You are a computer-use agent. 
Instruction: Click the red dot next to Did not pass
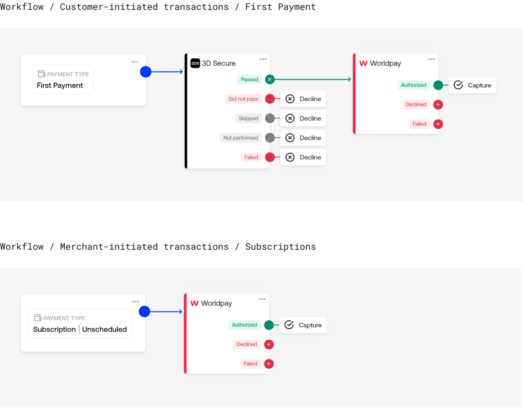pos(270,99)
